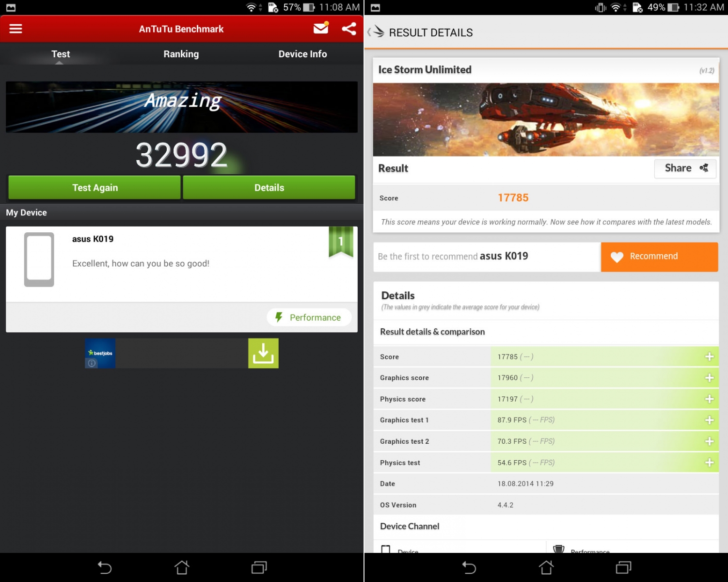Open the benchmark Details button

(269, 188)
